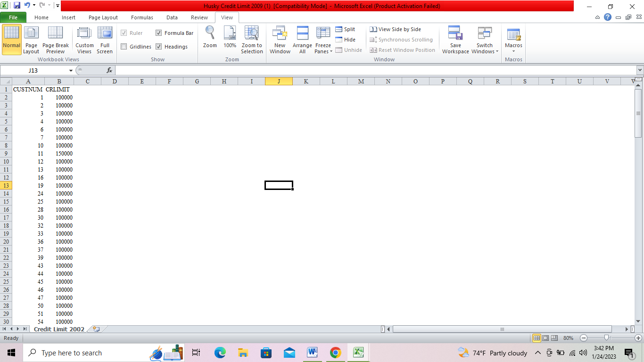Viewport: 644px width, 362px height.
Task: Open the Data tab
Action: coord(172,17)
